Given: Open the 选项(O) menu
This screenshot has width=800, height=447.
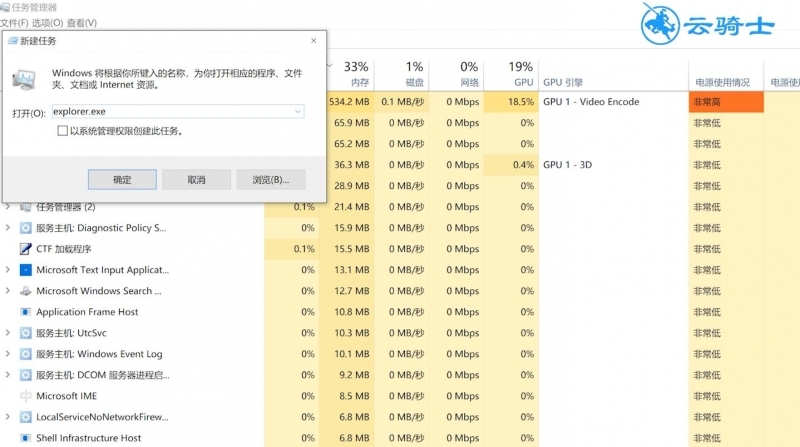Looking at the screenshot, I should point(47,23).
